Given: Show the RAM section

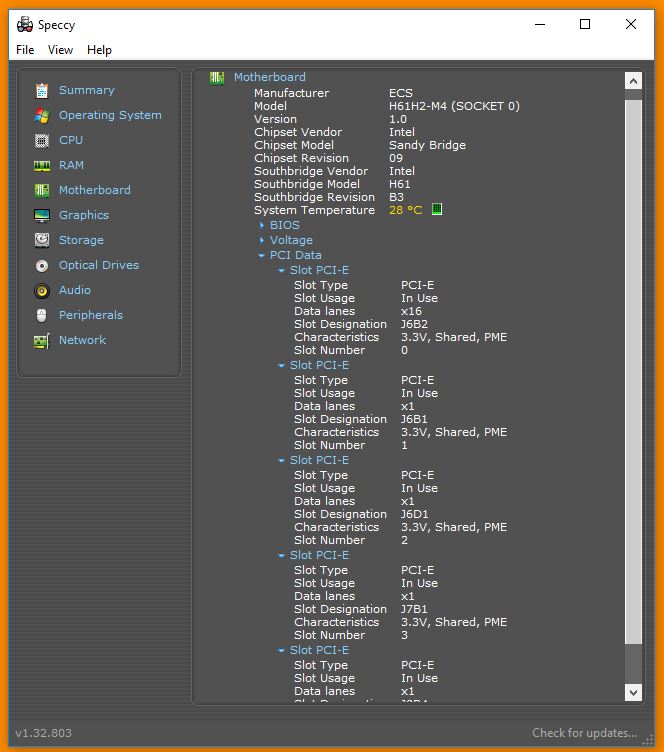Looking at the screenshot, I should (x=71, y=165).
